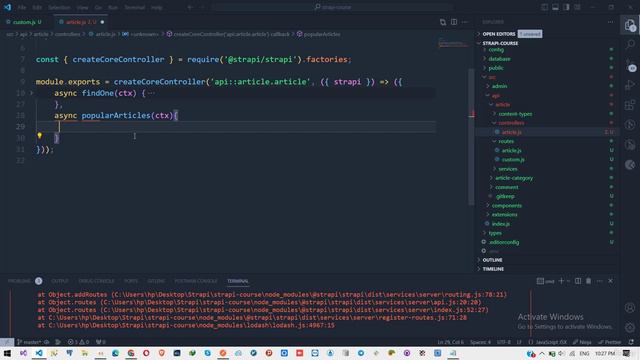Viewport: 640px width, 360px height.
Task: Expand the OUTLINE section
Action: [x=492, y=260]
